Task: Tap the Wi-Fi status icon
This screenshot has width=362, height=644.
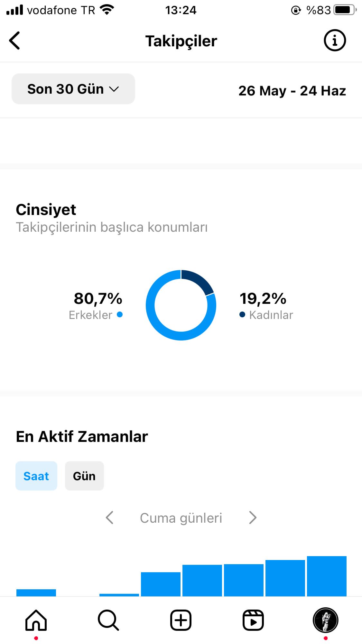Action: pyautogui.click(x=107, y=10)
